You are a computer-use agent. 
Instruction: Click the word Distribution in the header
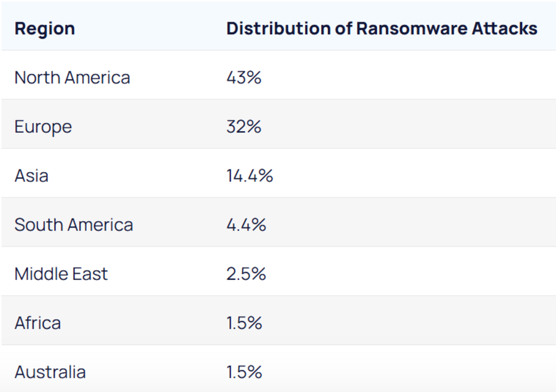point(276,28)
